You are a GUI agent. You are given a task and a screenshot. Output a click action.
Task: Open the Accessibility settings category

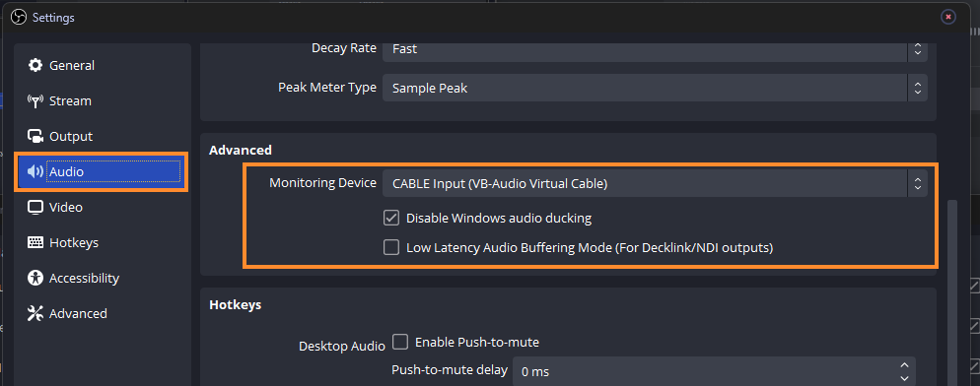(103, 278)
